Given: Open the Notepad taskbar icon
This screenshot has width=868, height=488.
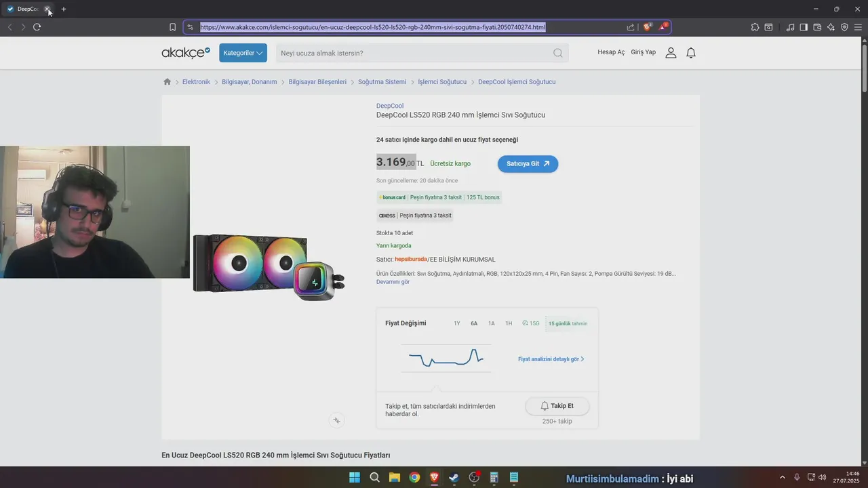Looking at the screenshot, I should click(514, 478).
